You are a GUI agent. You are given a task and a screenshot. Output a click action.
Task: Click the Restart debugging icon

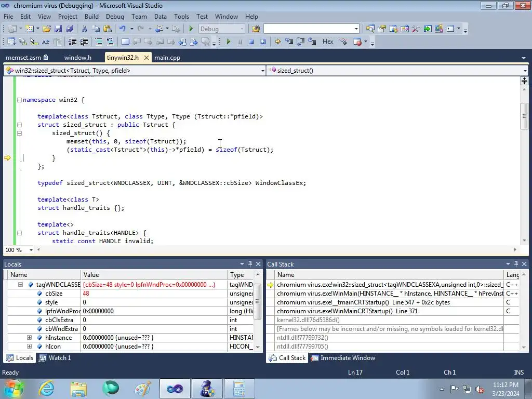pyautogui.click(x=263, y=42)
